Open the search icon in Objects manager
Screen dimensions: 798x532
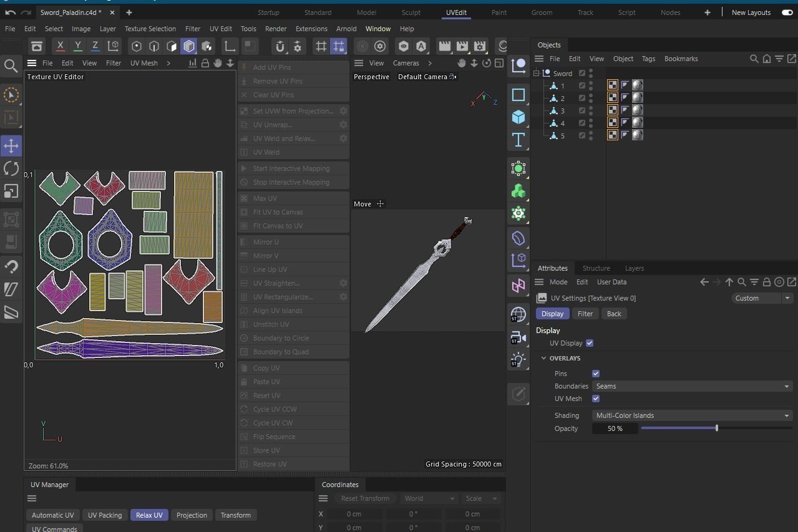coord(754,59)
